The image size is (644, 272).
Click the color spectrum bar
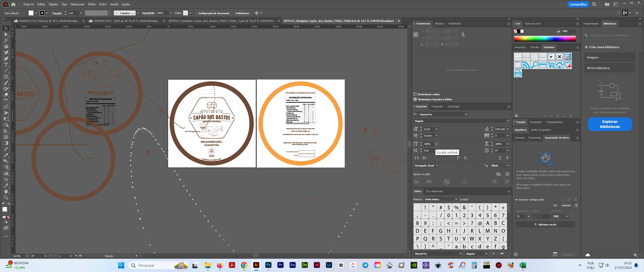click(x=545, y=39)
